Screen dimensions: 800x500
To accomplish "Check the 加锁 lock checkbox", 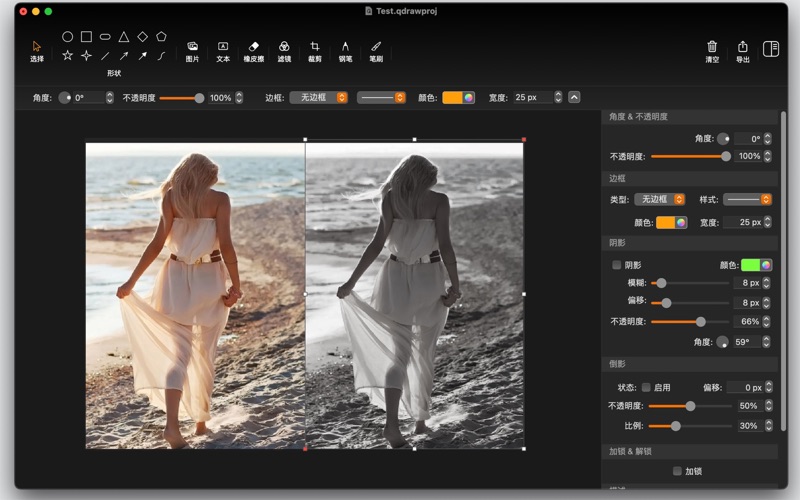I will tap(677, 471).
